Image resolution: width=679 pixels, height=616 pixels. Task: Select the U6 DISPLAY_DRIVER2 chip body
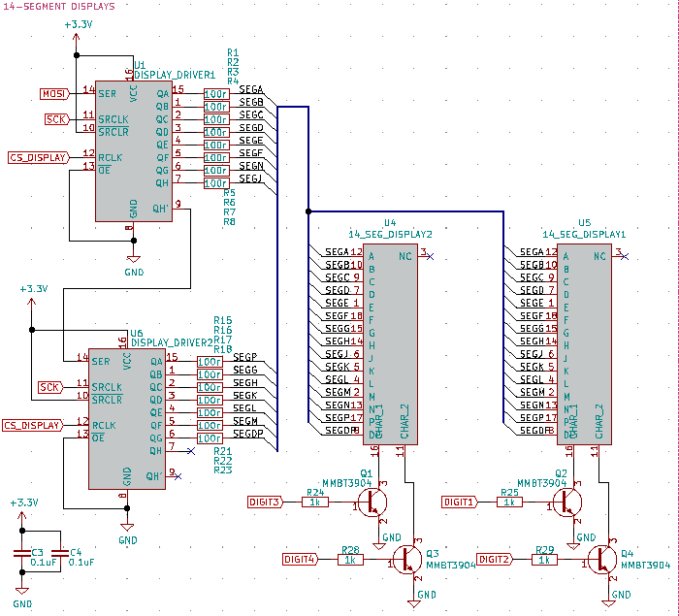(127, 419)
